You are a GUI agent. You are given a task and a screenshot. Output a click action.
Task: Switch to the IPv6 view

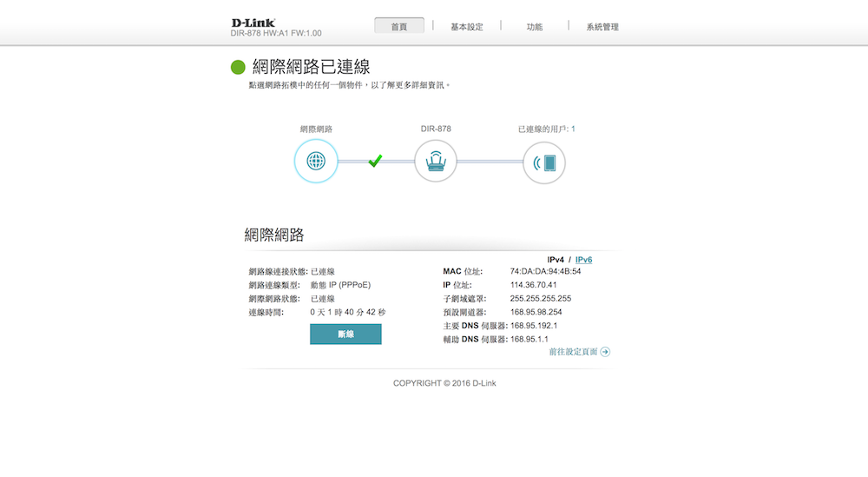click(583, 260)
